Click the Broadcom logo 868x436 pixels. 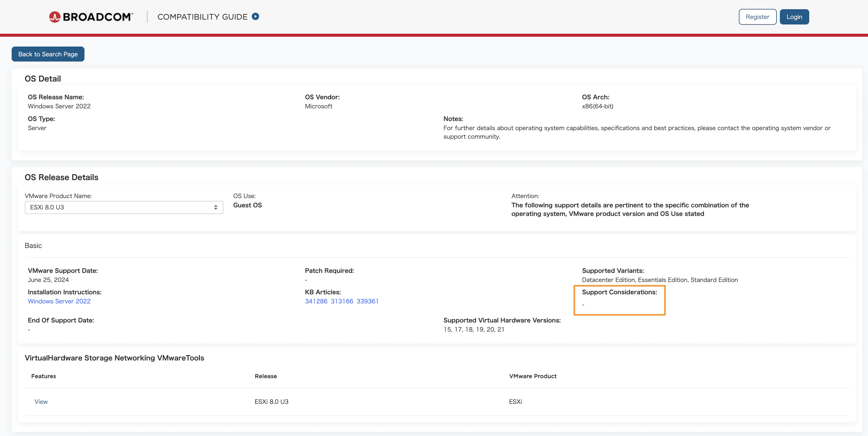pos(91,17)
